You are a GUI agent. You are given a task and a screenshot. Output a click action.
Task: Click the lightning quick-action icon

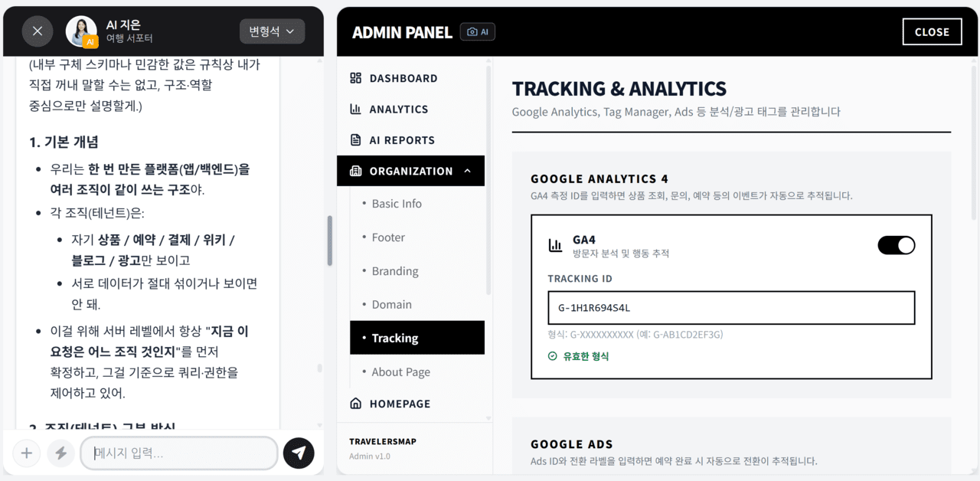tap(60, 453)
